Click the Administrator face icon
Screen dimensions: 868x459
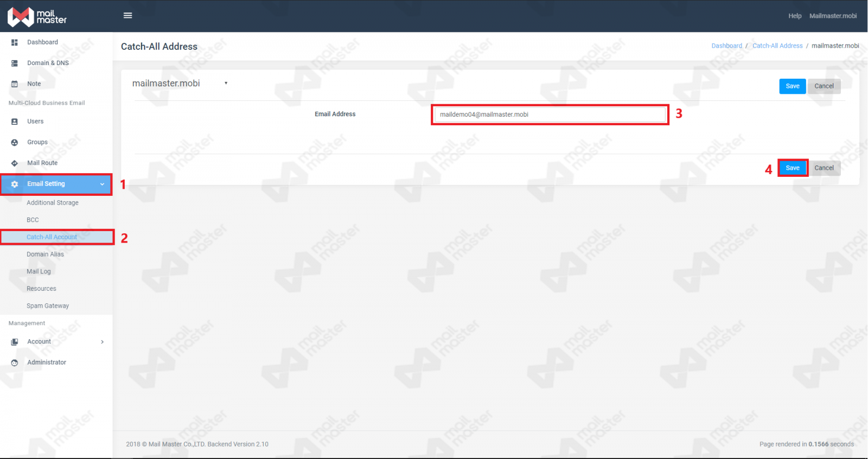(x=15, y=362)
